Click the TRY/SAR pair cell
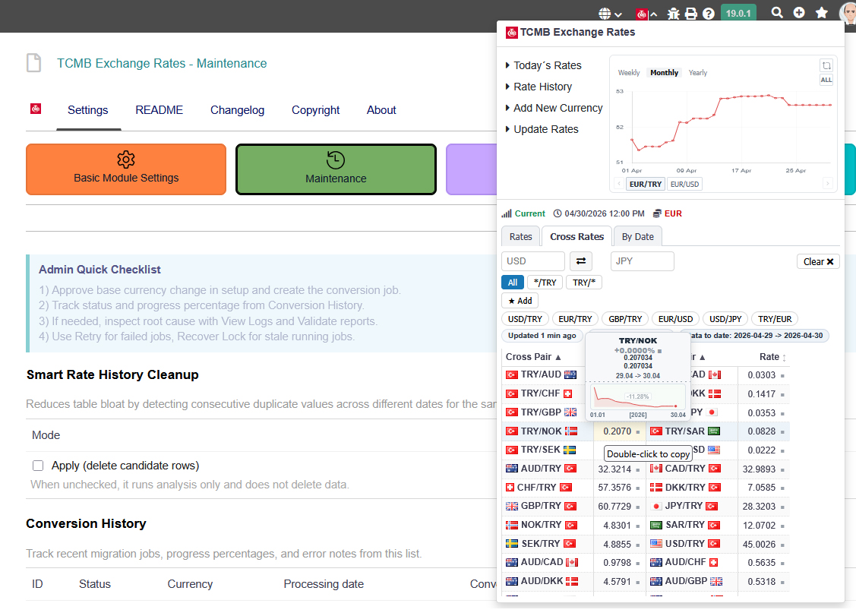Viewport: 856px width, 616px height. tap(692, 431)
